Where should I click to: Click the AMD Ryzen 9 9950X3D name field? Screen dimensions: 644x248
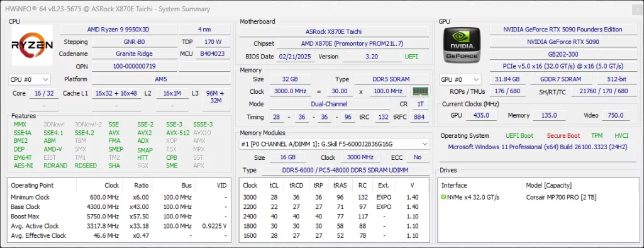click(118, 30)
